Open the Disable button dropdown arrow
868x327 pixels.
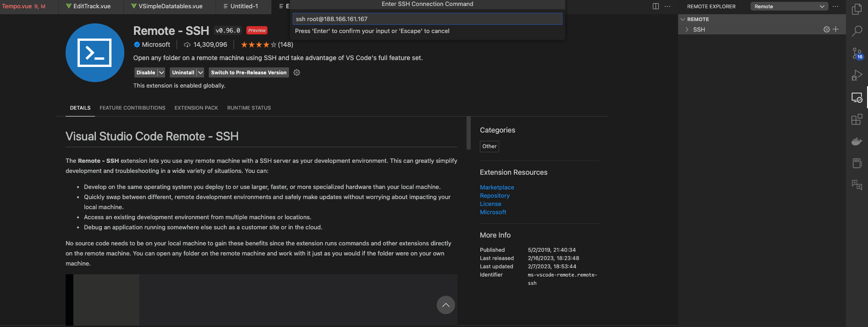161,72
